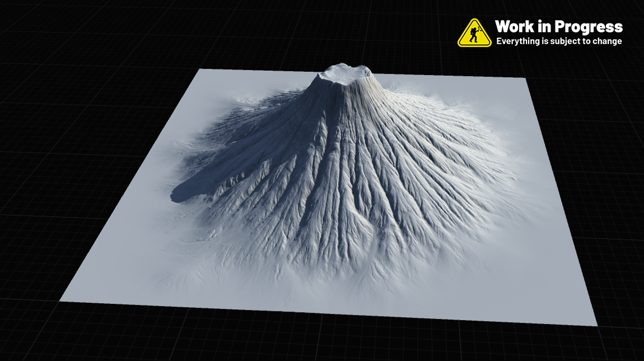Screen dimensions: 644x361
Task: Click the tip of the volcano's long shadow
Action: pos(175,196)
